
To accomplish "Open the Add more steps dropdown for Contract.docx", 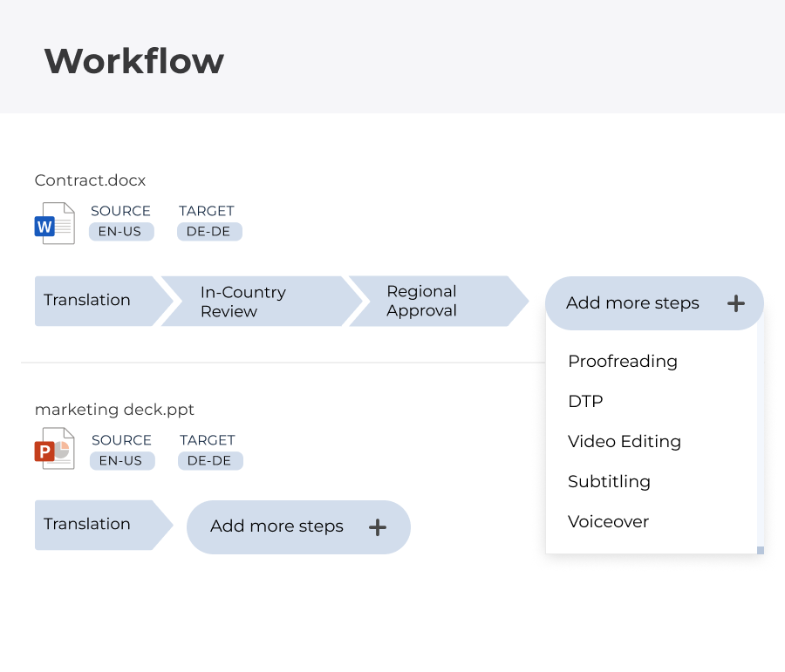I will pos(631,303).
